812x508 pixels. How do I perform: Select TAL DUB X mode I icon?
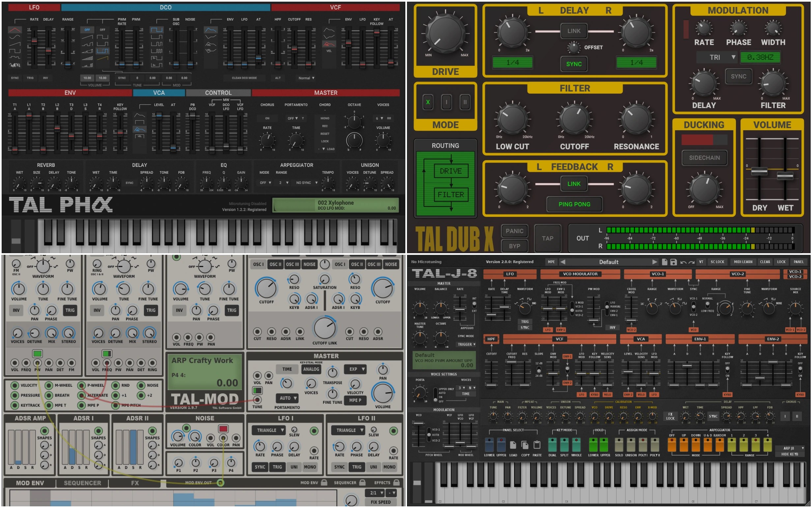click(x=446, y=102)
